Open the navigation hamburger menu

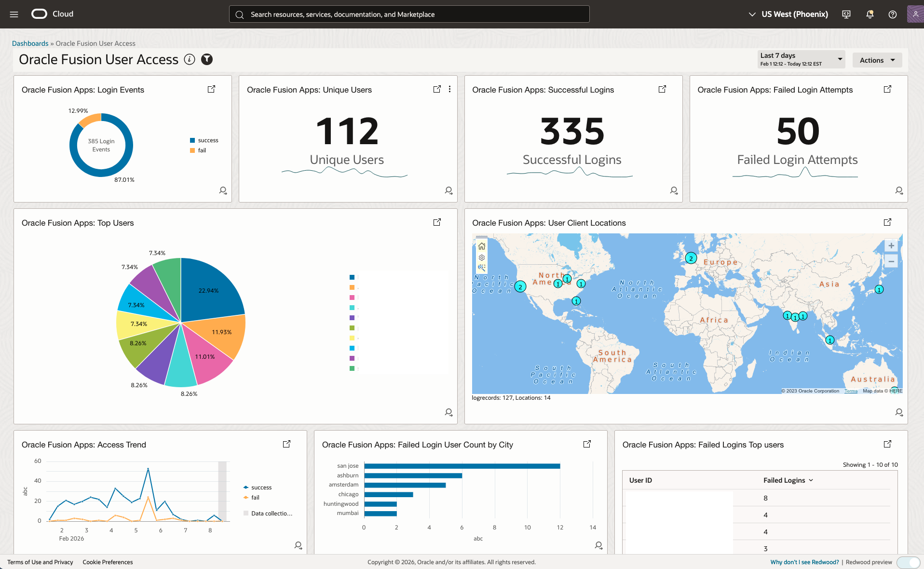point(14,14)
